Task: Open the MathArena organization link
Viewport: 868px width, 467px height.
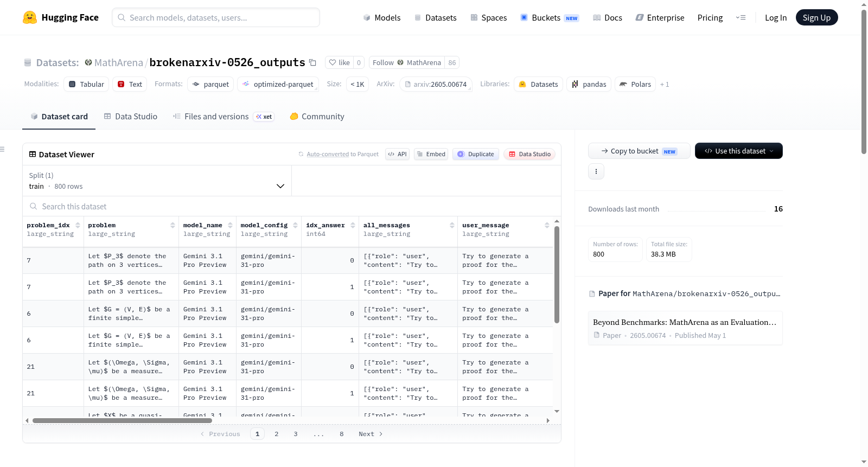Action: point(119,62)
